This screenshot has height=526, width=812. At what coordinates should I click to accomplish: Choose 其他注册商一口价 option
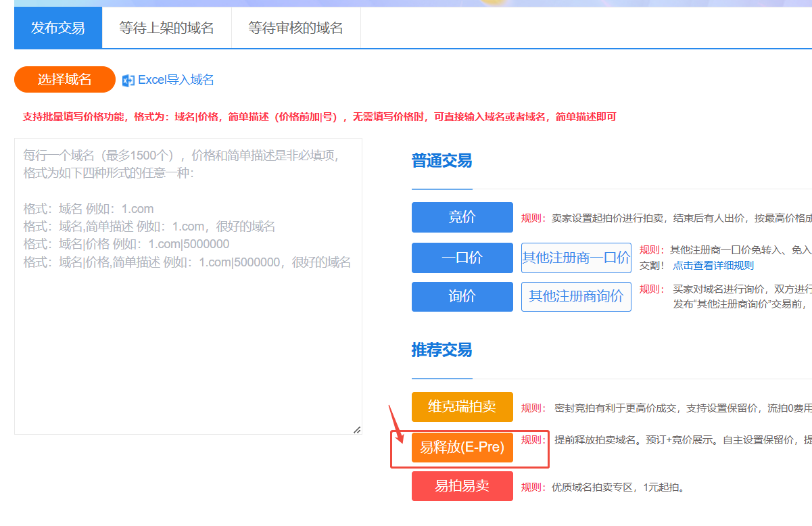(x=576, y=258)
